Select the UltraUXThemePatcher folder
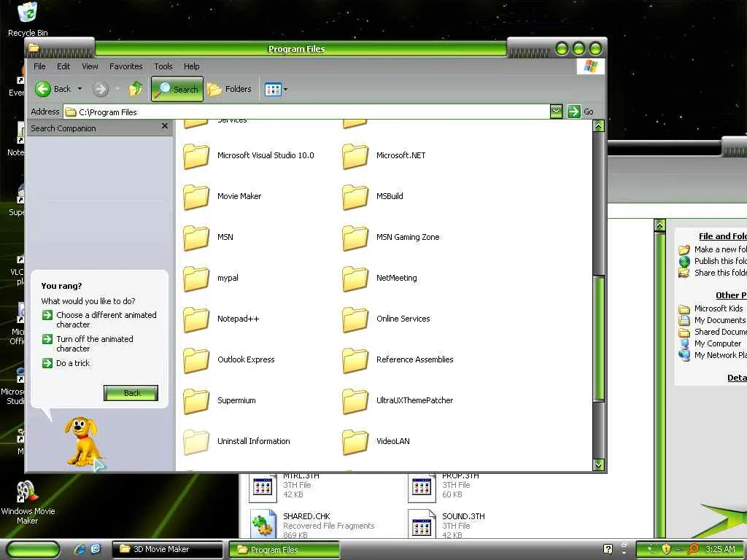Screen dimensions: 747x560 [398, 402]
